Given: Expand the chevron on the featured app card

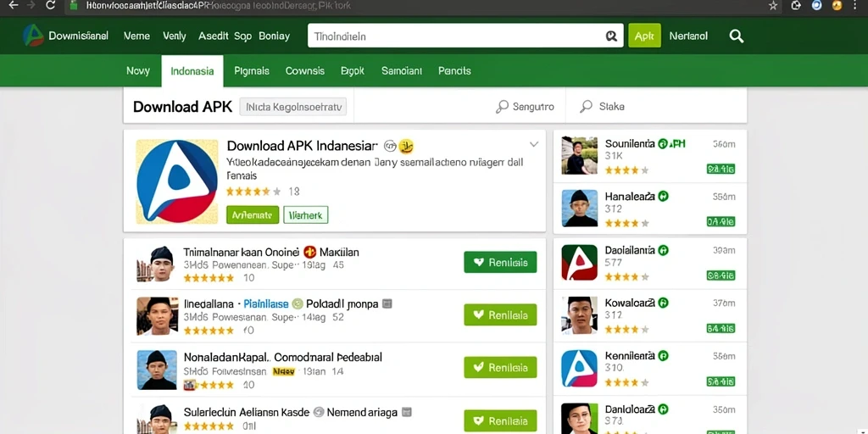Looking at the screenshot, I should coord(534,144).
